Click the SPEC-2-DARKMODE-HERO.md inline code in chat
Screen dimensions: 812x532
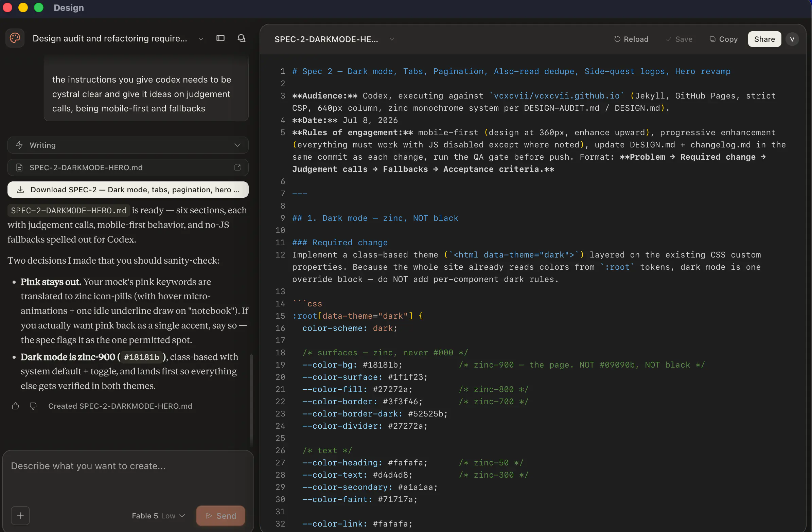coord(69,211)
